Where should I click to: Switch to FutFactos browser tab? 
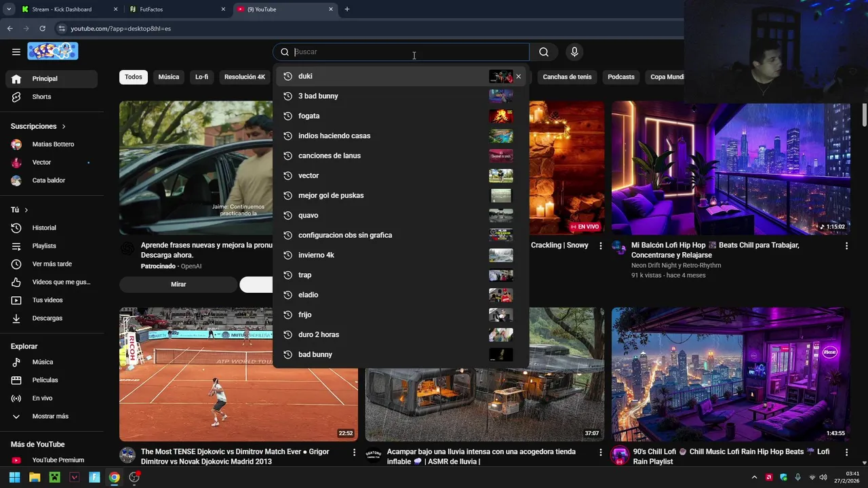tap(178, 9)
